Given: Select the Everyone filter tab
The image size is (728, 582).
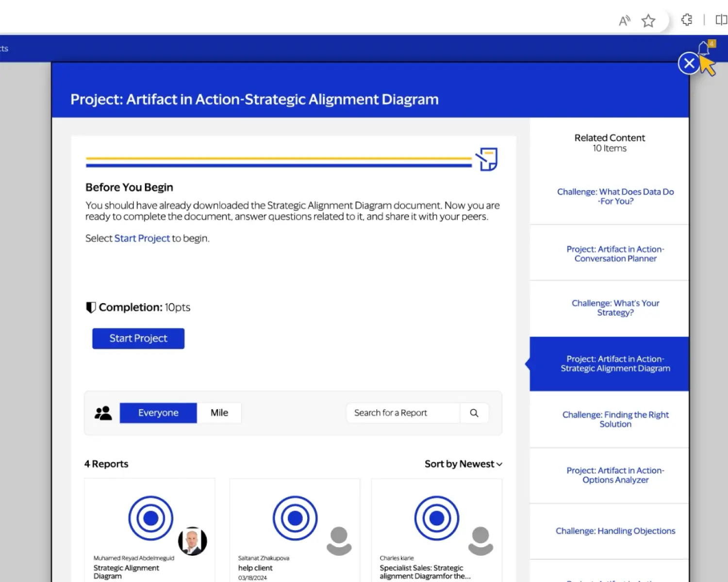Looking at the screenshot, I should pos(158,413).
